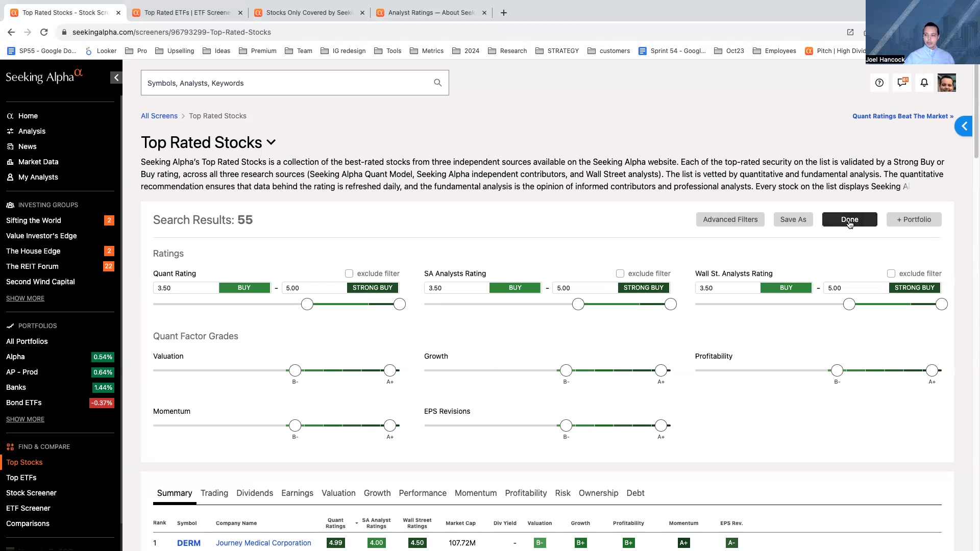Click the browser address bar URL
The height and width of the screenshot is (551, 980).
[x=171, y=32]
